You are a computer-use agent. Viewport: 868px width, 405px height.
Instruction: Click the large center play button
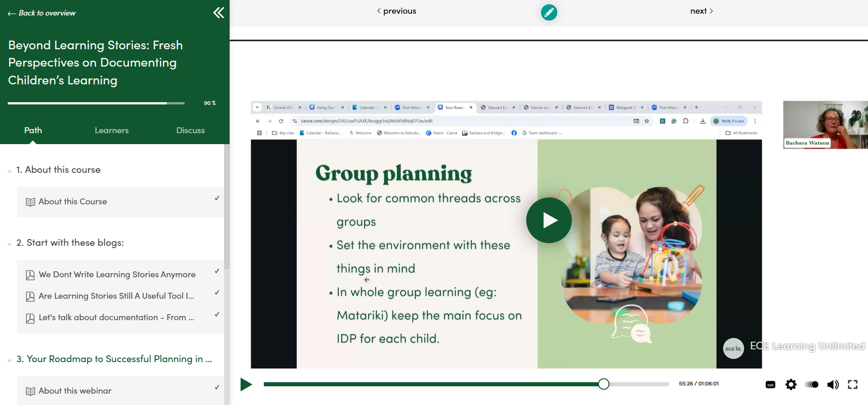[549, 220]
